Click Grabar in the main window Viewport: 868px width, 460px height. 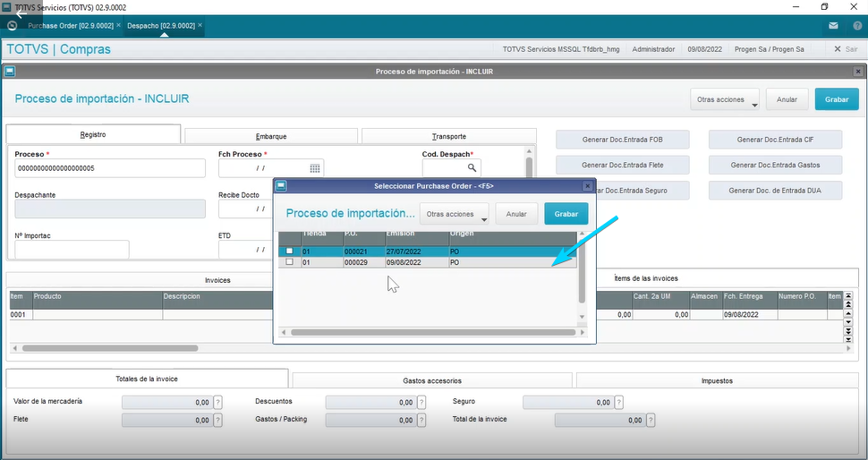click(837, 99)
